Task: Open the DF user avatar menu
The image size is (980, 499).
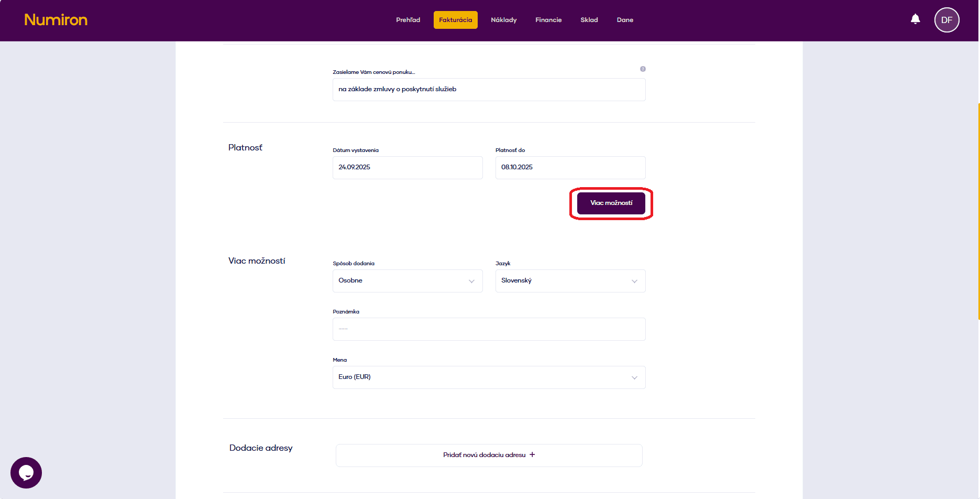Action: [x=946, y=20]
